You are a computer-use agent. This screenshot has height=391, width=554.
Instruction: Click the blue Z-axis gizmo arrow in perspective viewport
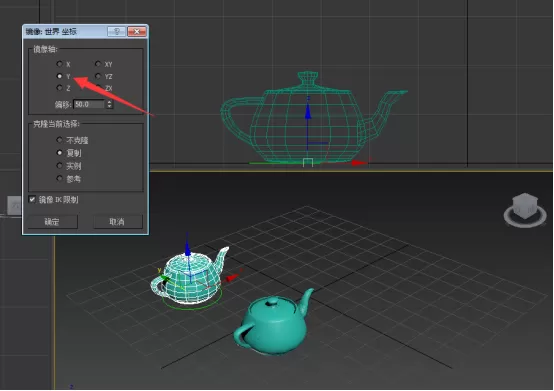[188, 249]
